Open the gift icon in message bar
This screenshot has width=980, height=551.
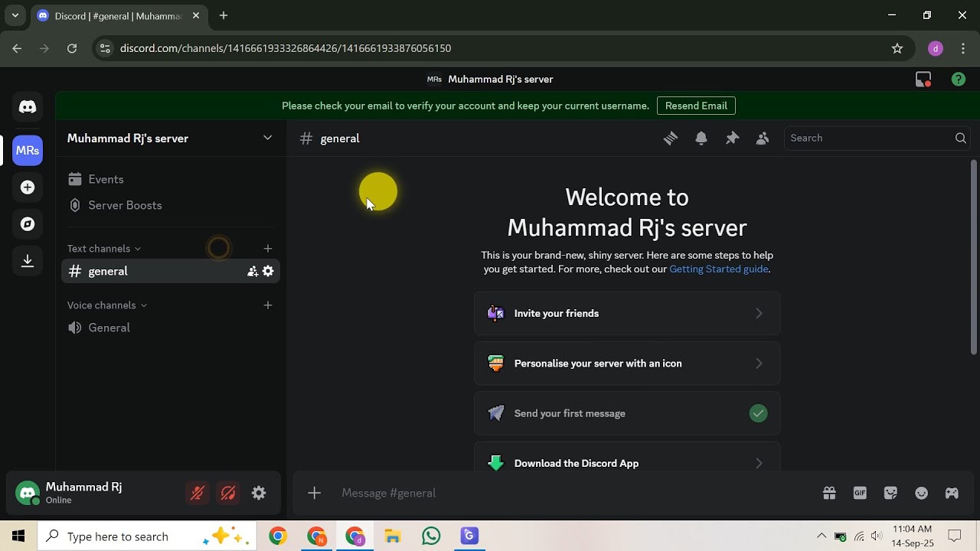[x=829, y=494]
